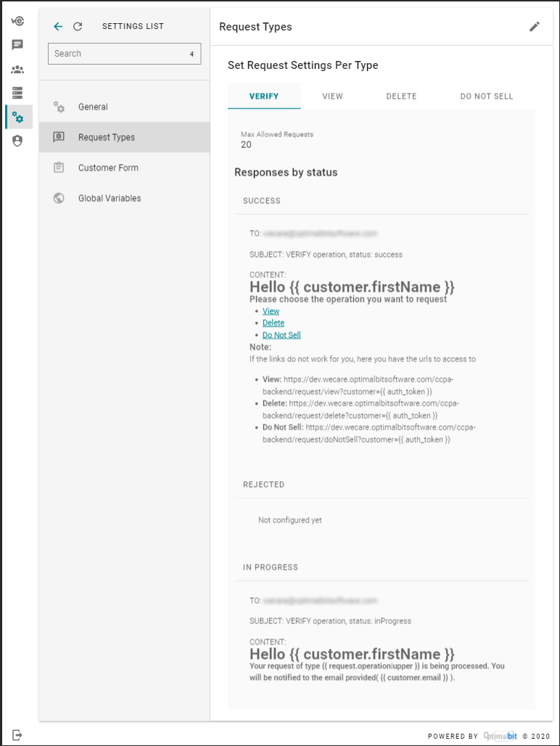This screenshot has height=746, width=560.
Task: Click the Max Allowed Requests value 20
Action: (x=246, y=144)
